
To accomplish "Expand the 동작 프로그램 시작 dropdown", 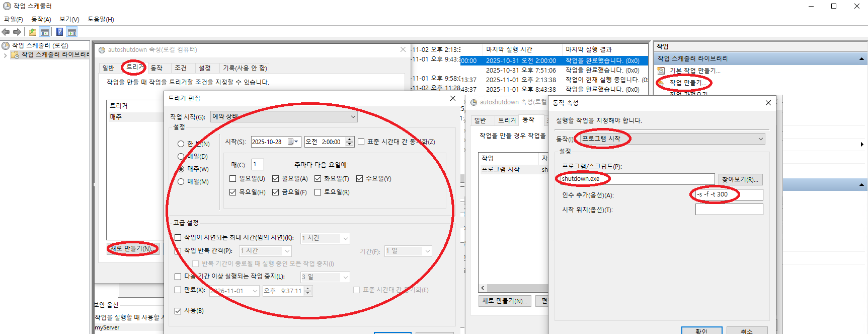I will (760, 139).
